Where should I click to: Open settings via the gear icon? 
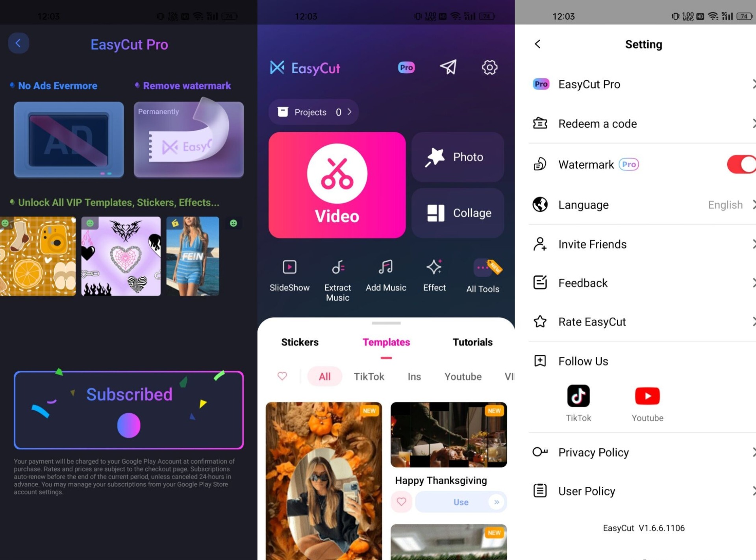(489, 67)
